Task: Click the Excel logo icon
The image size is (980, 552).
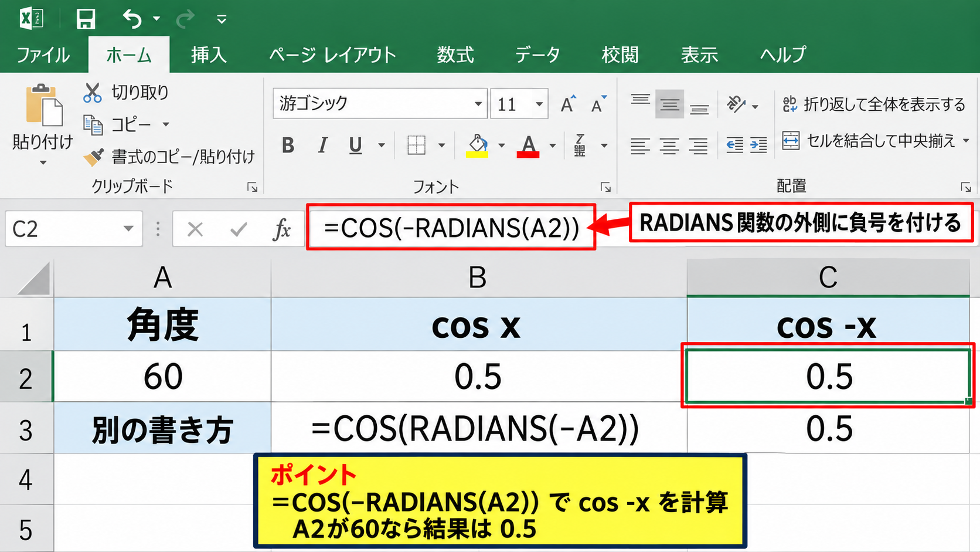Action: pos(31,19)
